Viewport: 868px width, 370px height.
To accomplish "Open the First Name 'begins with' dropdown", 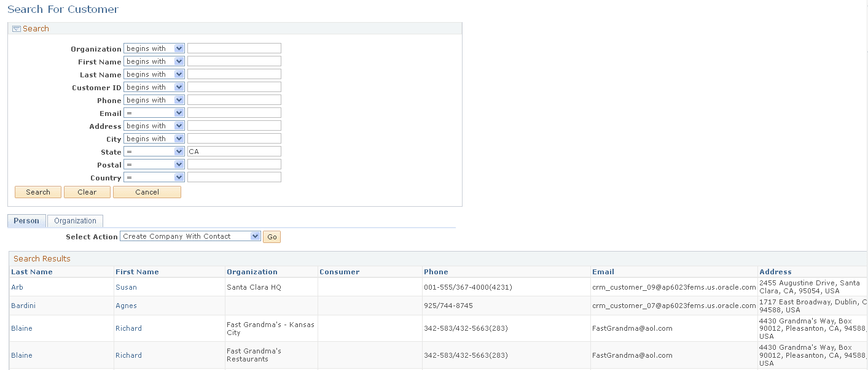I will click(x=154, y=61).
